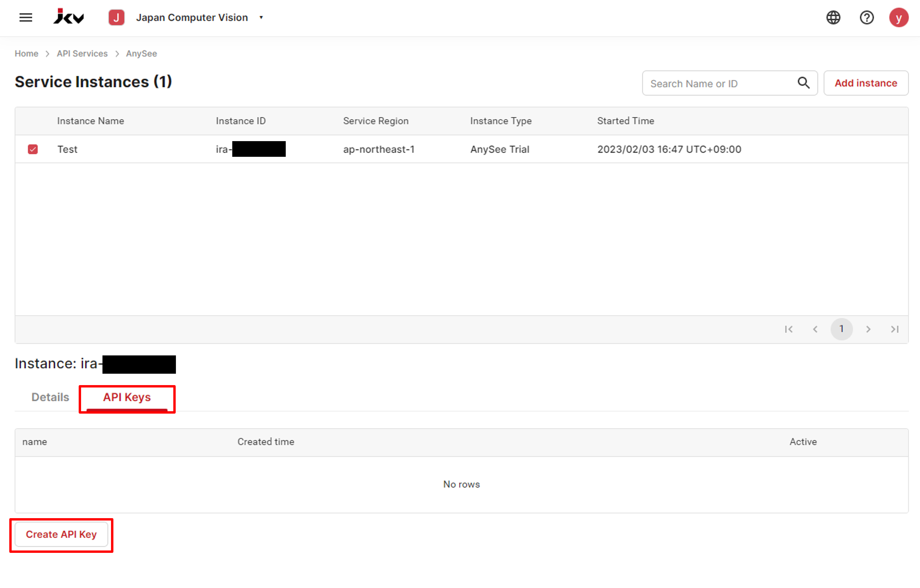Click the Started Time column header

pyautogui.click(x=625, y=121)
